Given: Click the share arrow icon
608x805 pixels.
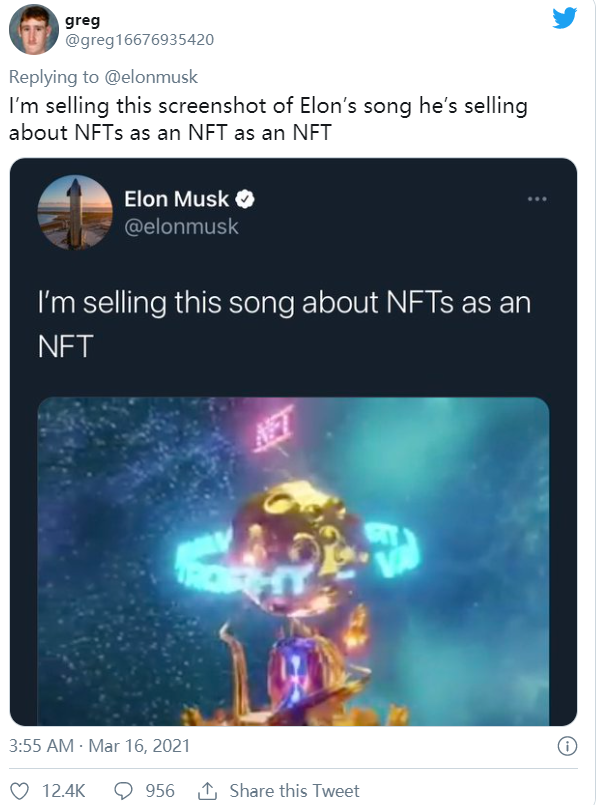Looking at the screenshot, I should tap(207, 791).
